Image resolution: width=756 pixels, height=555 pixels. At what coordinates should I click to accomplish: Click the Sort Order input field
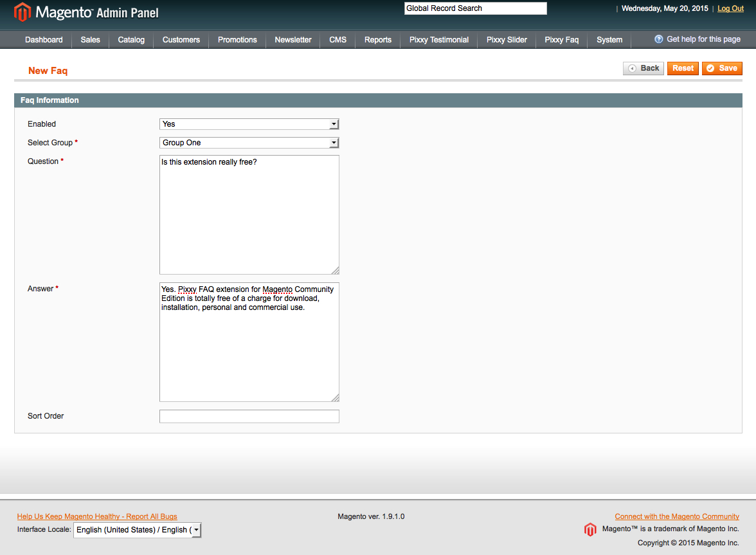pyautogui.click(x=249, y=416)
